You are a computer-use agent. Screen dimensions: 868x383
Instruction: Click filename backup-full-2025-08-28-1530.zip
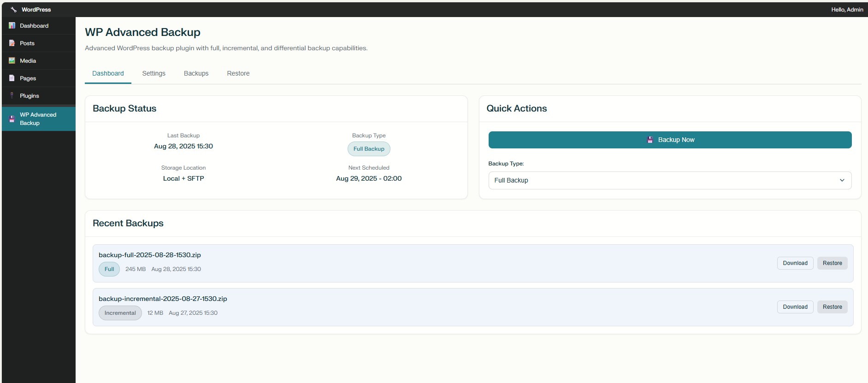click(150, 255)
